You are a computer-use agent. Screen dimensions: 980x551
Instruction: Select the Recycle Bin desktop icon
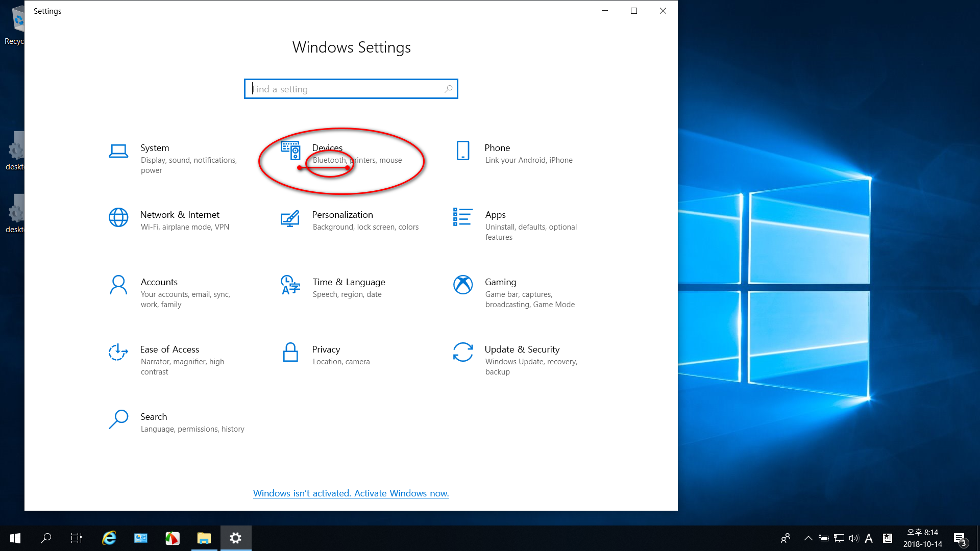coord(15,24)
